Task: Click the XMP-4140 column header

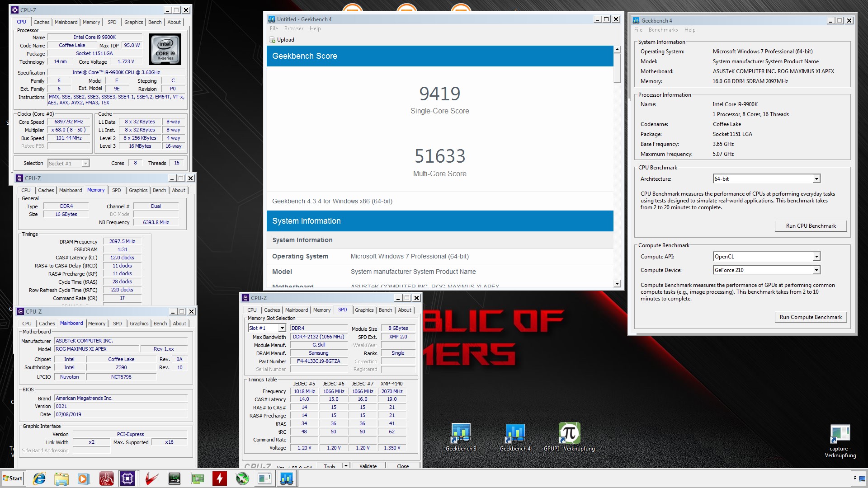Action: click(x=392, y=384)
